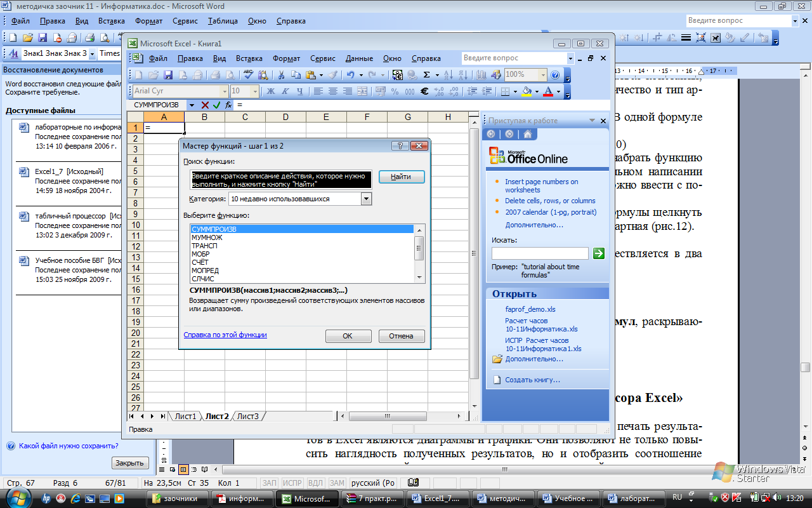812x508 pixels.
Task: Toggle ЗАМ overtype in Word status bar
Action: click(337, 483)
